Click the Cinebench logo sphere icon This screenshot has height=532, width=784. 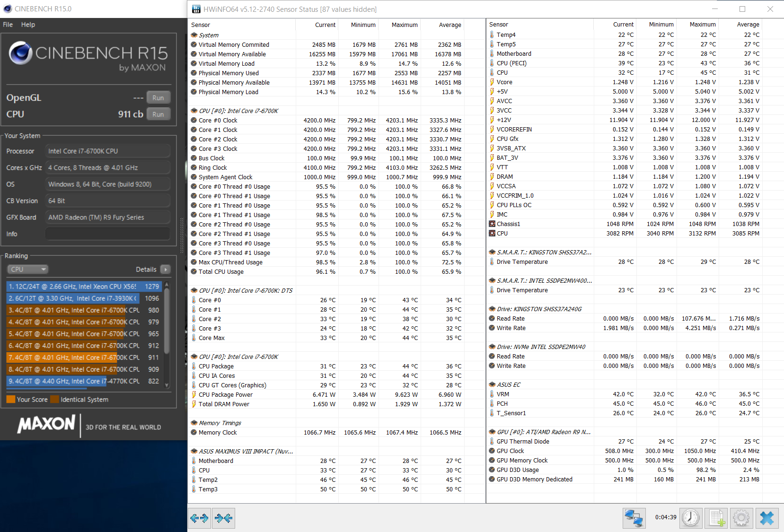point(20,53)
